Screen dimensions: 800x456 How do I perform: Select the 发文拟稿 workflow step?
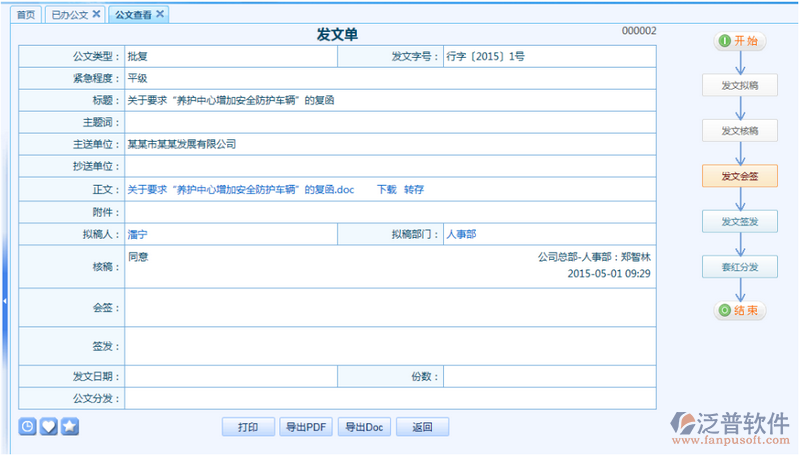739,86
